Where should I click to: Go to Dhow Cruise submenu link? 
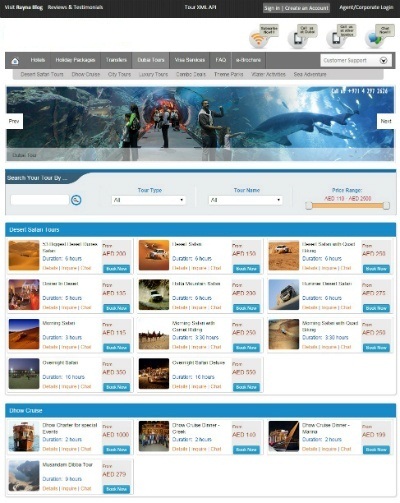pyautogui.click(x=86, y=74)
